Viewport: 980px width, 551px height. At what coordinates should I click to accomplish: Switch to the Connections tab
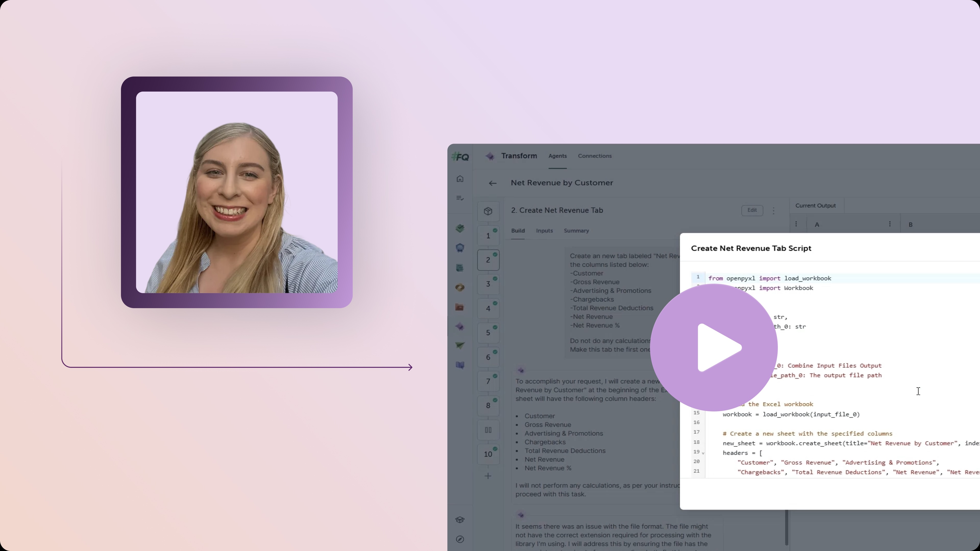pyautogui.click(x=595, y=156)
